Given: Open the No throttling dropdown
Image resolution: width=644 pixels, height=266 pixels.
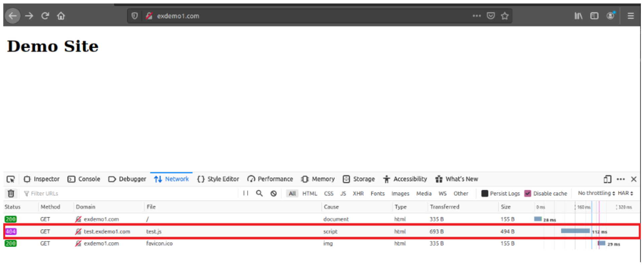Looking at the screenshot, I should [596, 193].
